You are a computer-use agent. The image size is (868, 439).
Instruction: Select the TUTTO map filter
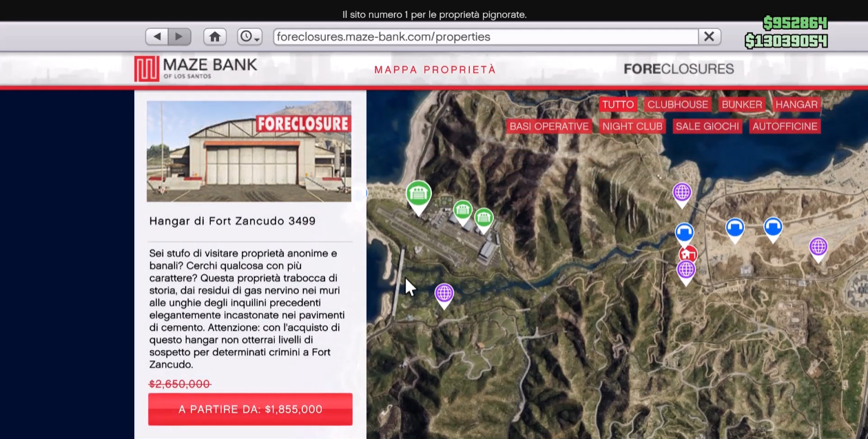[617, 105]
